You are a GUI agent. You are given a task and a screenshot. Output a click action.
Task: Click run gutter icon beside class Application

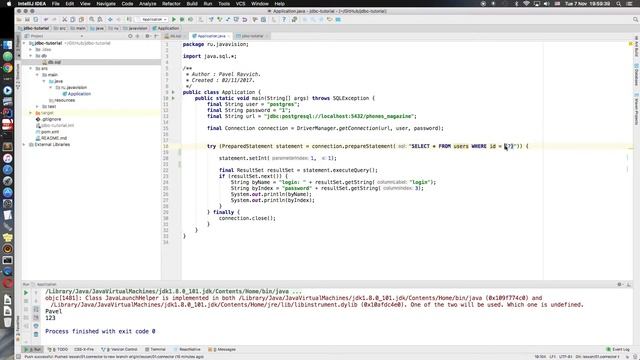click(173, 92)
